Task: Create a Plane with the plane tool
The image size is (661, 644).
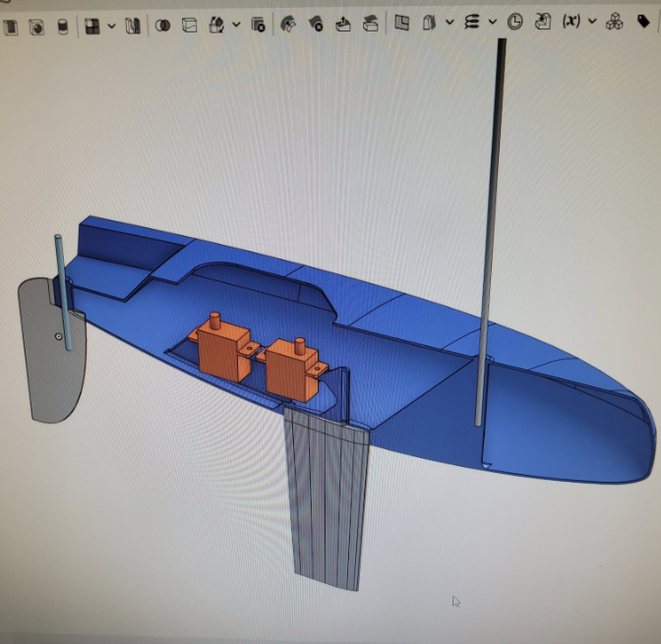Action: [401, 23]
